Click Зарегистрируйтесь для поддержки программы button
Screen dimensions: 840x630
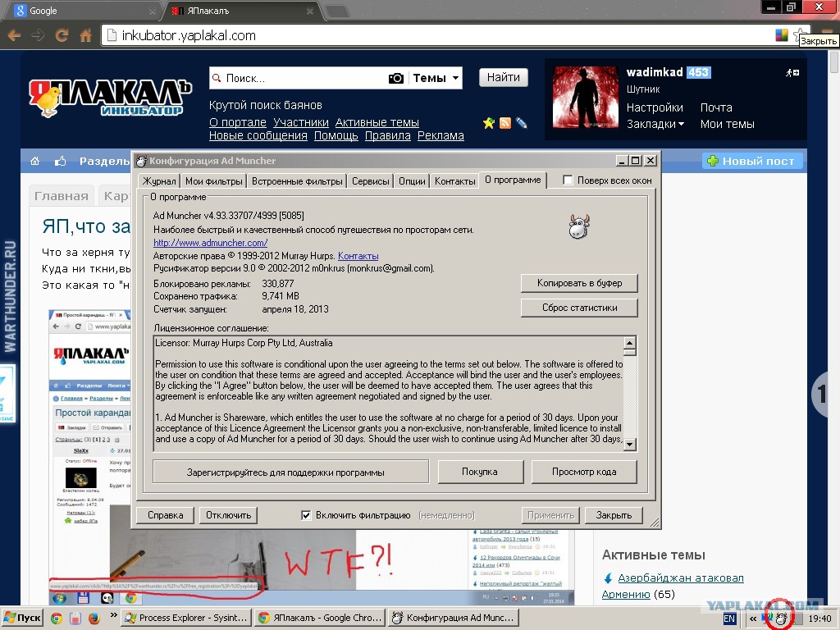(291, 472)
